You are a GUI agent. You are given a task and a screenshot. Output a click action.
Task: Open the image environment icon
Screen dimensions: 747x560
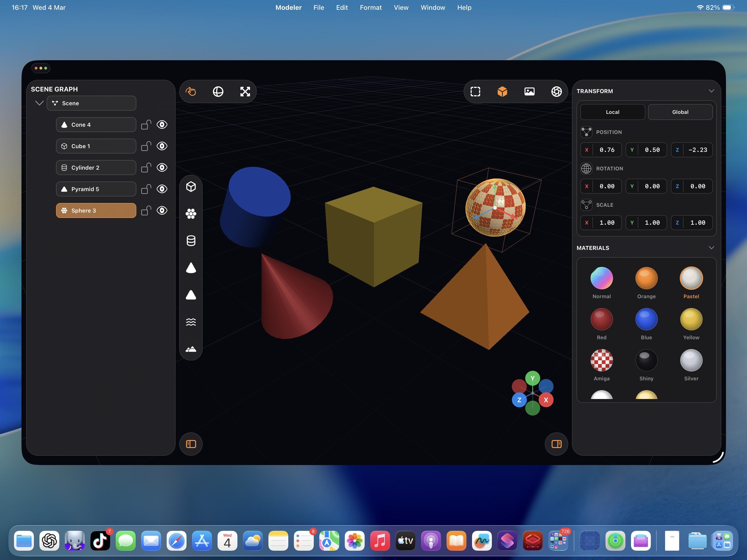point(529,91)
